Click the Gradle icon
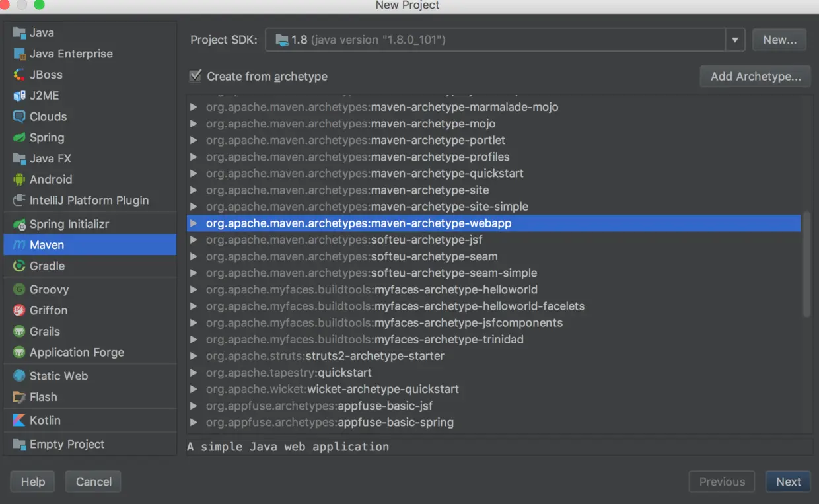 (19, 266)
